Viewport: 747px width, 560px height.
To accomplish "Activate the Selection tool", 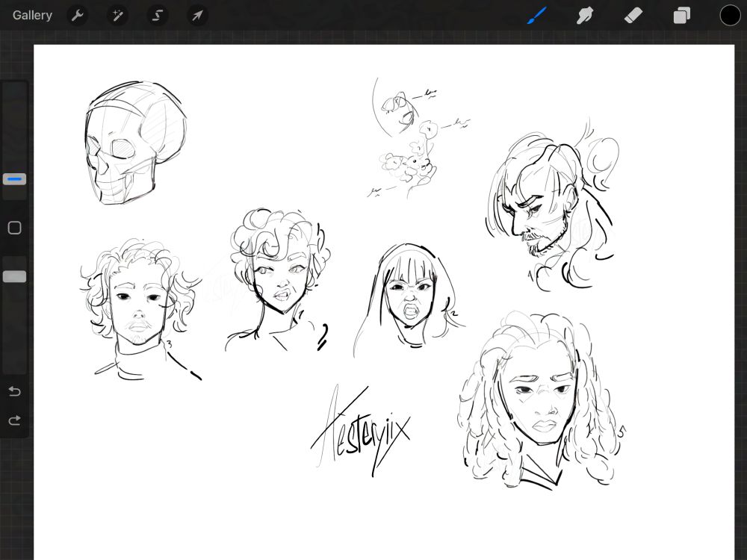I will pyautogui.click(x=157, y=16).
